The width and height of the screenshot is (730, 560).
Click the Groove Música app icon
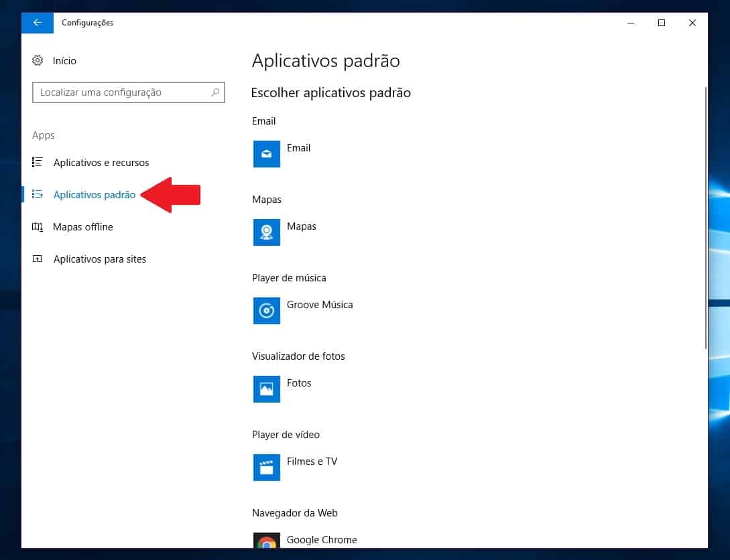[x=267, y=311]
